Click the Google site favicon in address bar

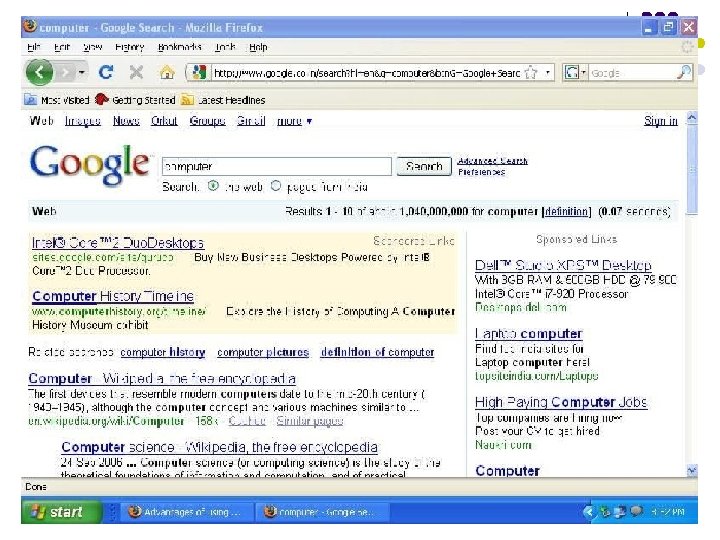[198, 73]
